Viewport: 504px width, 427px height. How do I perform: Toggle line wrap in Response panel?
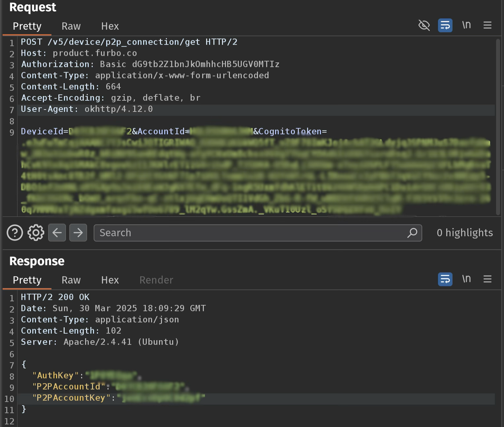(445, 279)
